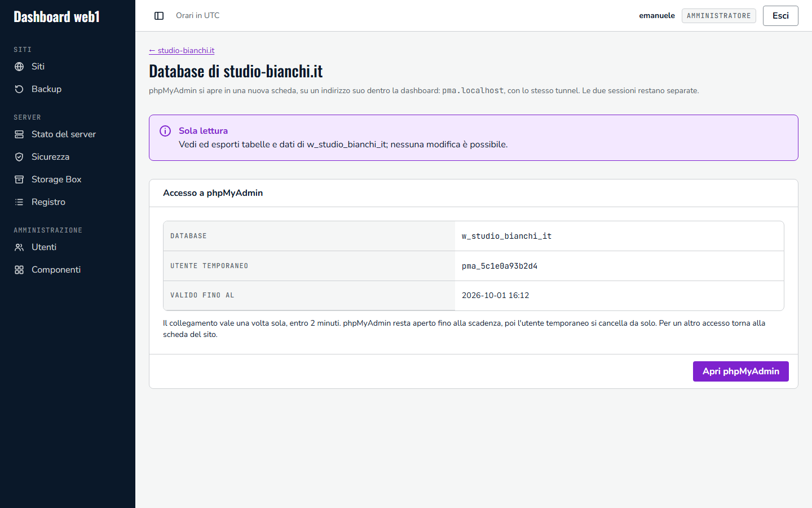Image resolution: width=812 pixels, height=508 pixels.
Task: Click the Storage Box archive icon
Action: [x=19, y=179]
